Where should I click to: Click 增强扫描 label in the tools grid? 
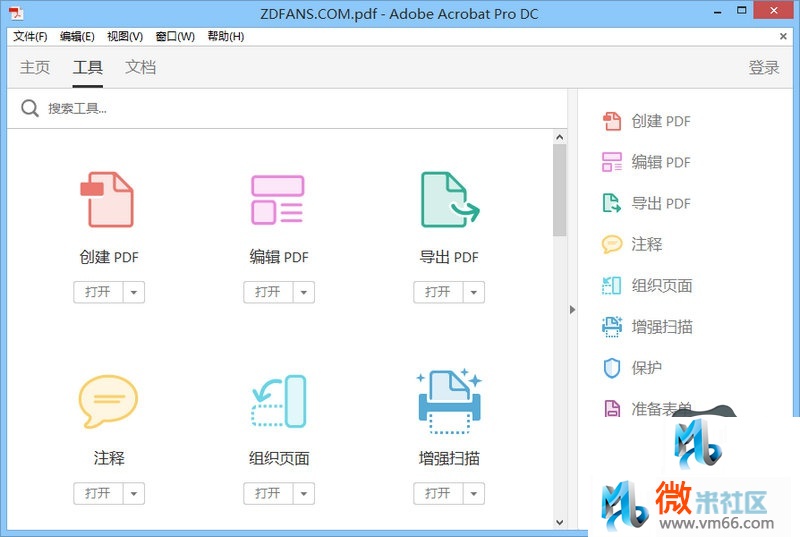[449, 458]
